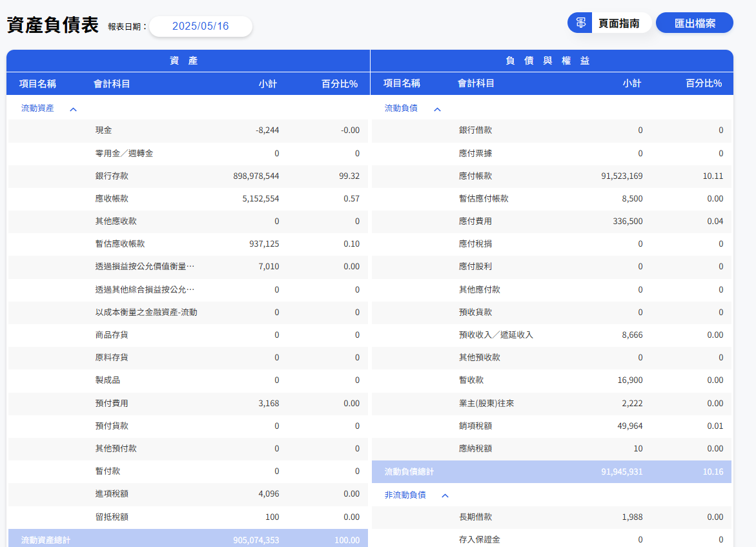Viewport: 756px width, 547px height.
Task: Collapse the 非流動負債 section chevron
Action: pyautogui.click(x=445, y=495)
